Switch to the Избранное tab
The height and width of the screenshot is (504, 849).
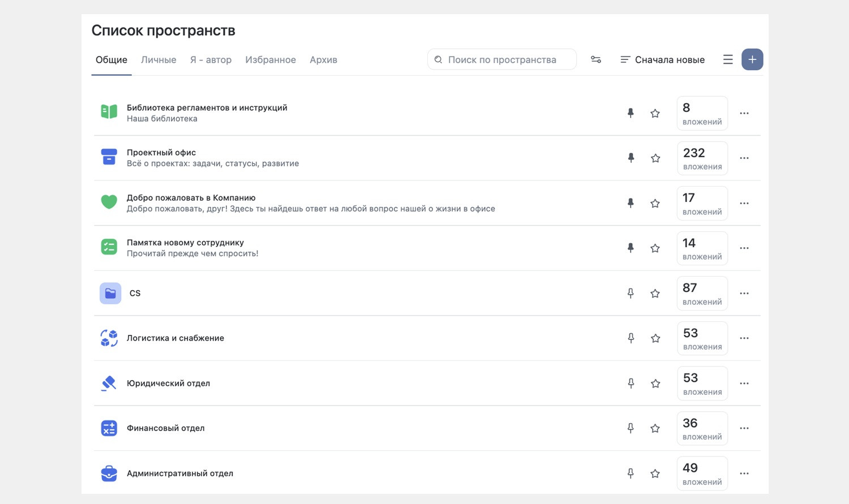coord(271,60)
